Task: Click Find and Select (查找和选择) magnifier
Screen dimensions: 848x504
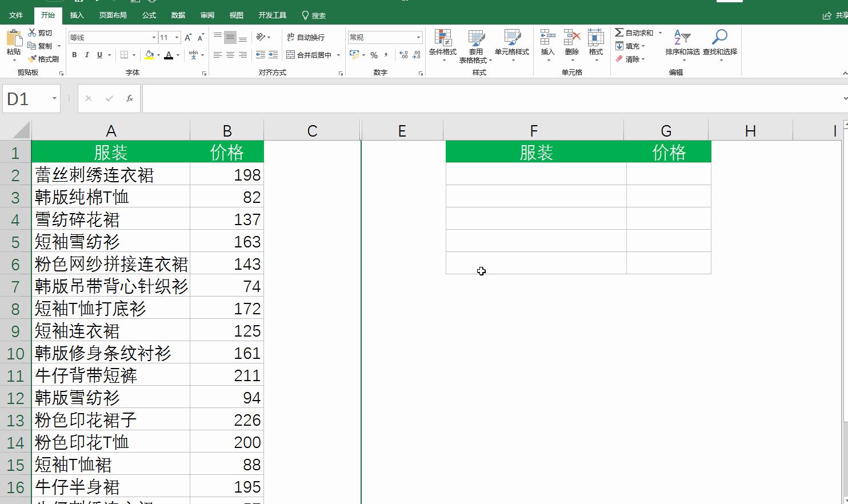Action: coord(719,38)
